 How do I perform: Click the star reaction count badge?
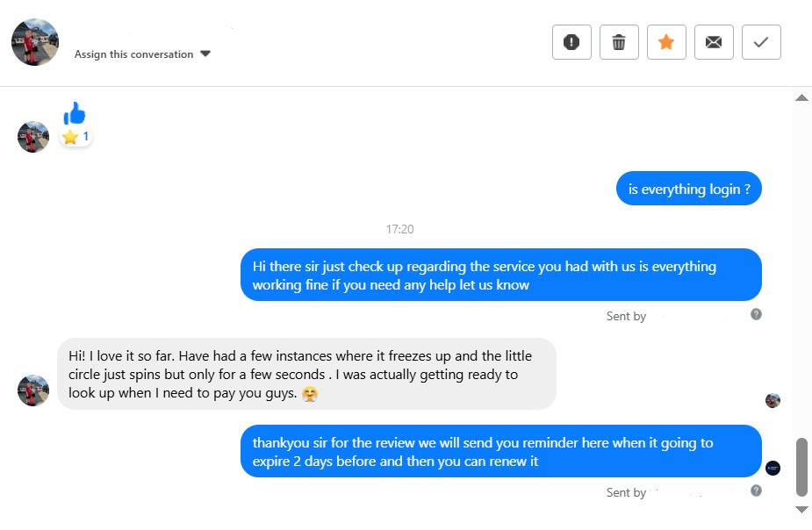(75, 137)
